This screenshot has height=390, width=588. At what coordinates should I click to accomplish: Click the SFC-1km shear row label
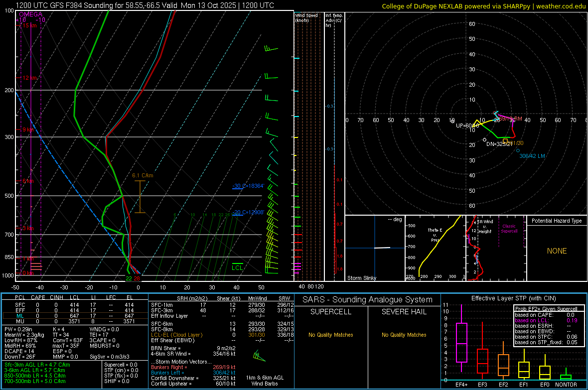pos(162,305)
